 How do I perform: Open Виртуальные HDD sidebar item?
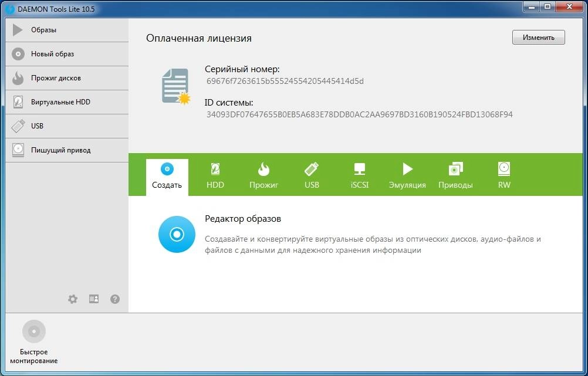(x=67, y=102)
